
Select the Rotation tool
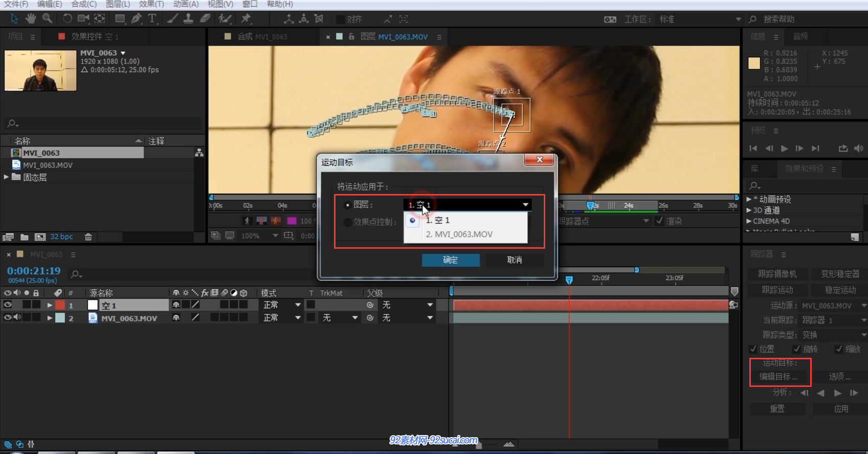click(x=67, y=19)
